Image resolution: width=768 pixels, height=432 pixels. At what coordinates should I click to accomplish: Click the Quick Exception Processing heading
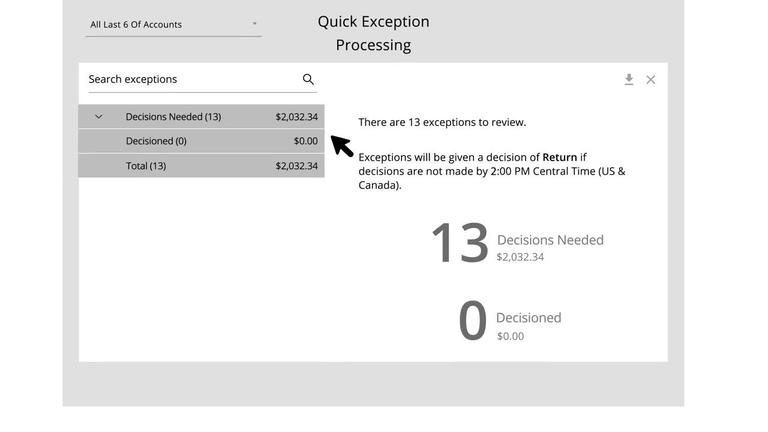pos(373,33)
